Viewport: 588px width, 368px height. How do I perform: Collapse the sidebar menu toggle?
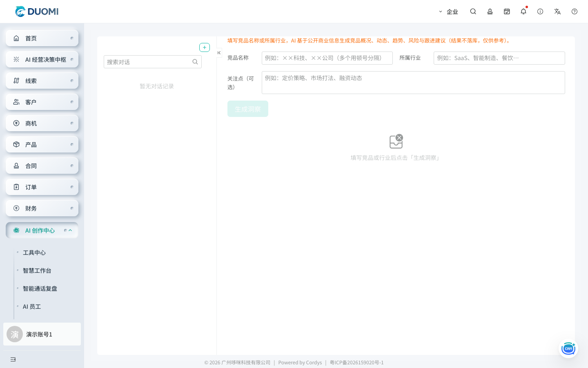[13, 359]
